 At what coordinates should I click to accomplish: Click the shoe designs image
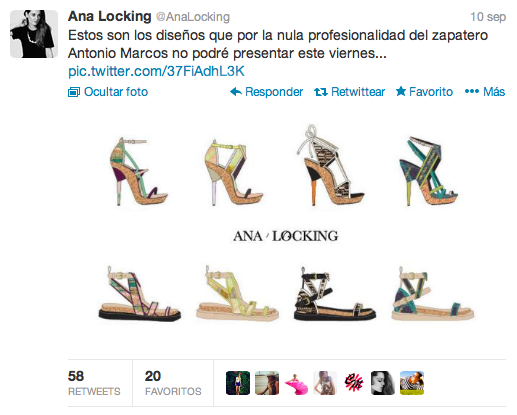(286, 224)
